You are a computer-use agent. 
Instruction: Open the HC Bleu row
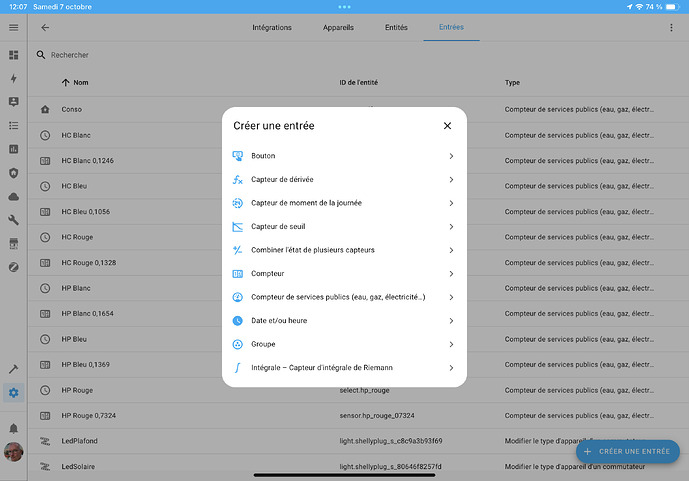358,186
